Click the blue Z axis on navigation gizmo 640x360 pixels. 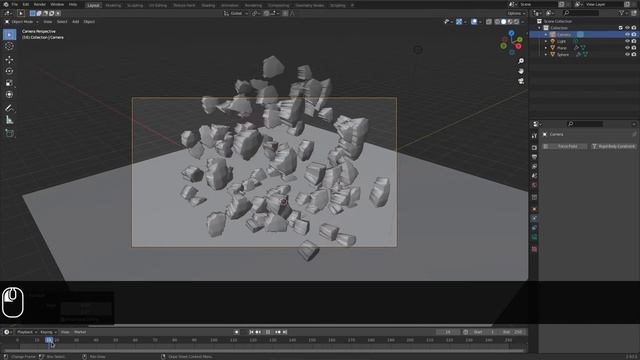click(x=511, y=33)
